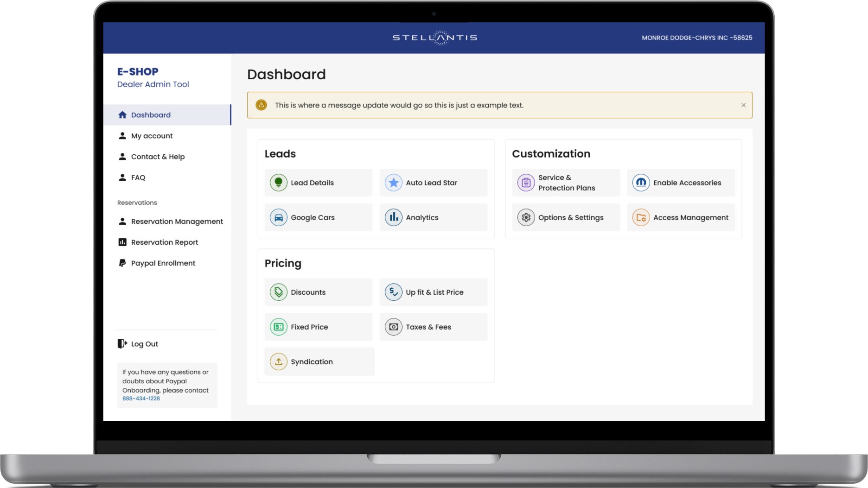Select Dashboard in the sidebar

[151, 115]
